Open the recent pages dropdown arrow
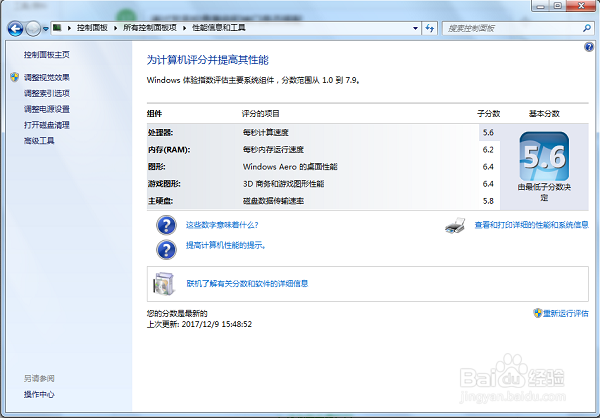Image resolution: width=600 pixels, height=418 pixels. (46, 29)
